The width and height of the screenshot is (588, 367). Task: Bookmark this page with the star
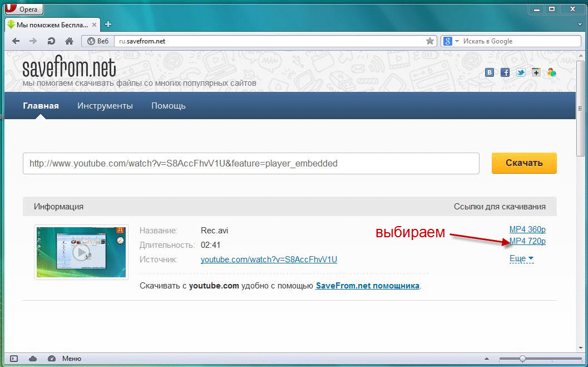[430, 41]
